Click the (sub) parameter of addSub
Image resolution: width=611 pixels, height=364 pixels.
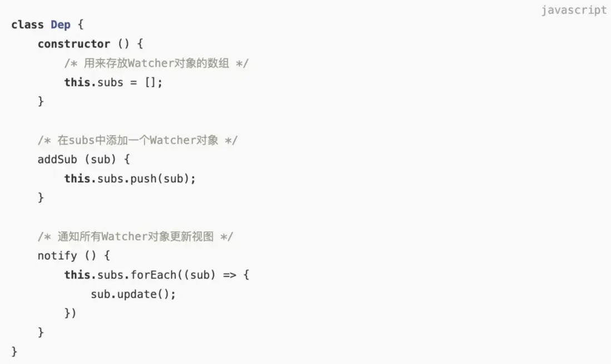(100, 160)
